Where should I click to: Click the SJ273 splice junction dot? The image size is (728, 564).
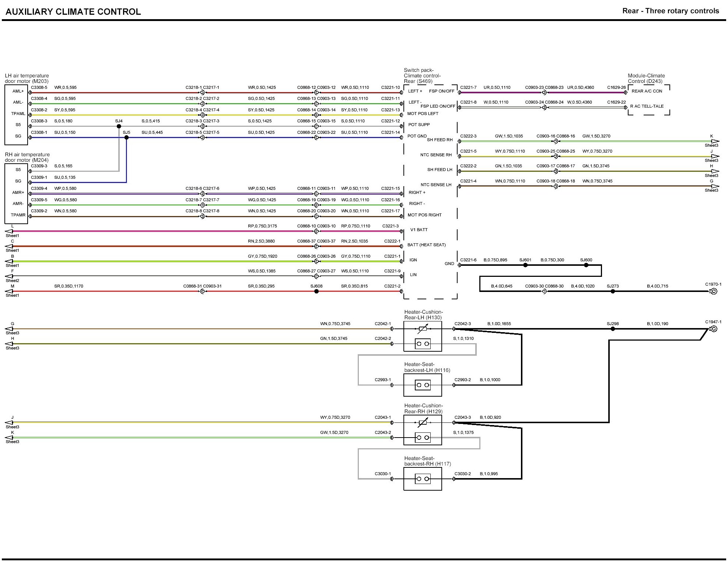613,291
